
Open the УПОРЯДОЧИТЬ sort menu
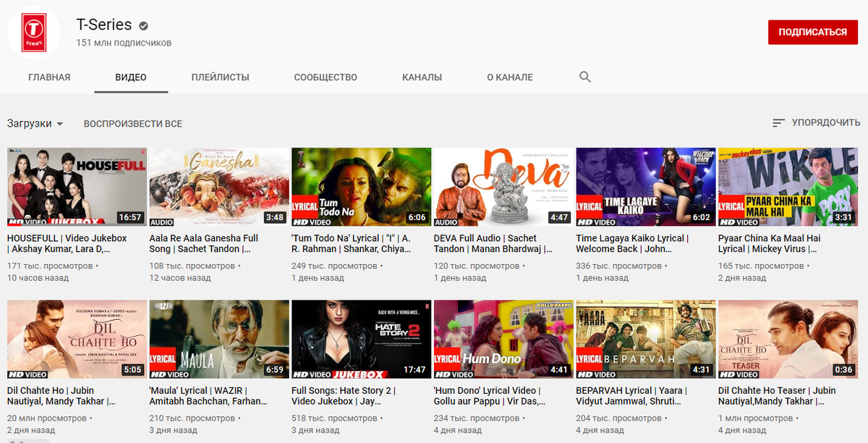(x=816, y=123)
